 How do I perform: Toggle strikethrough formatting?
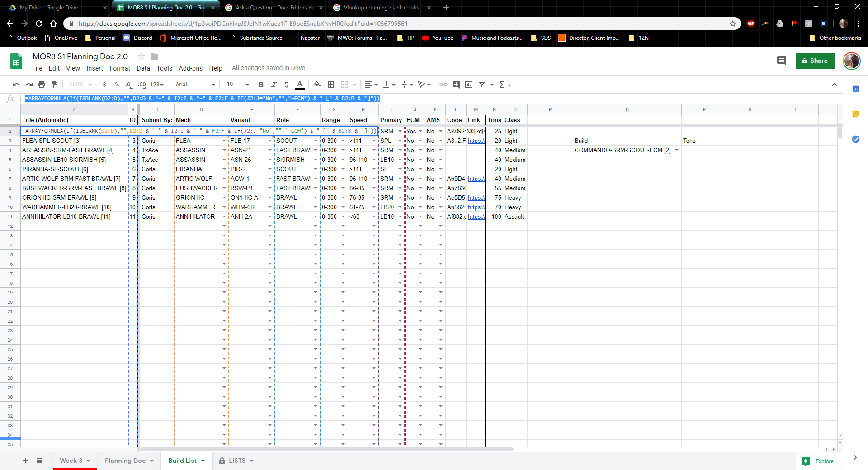pos(286,85)
